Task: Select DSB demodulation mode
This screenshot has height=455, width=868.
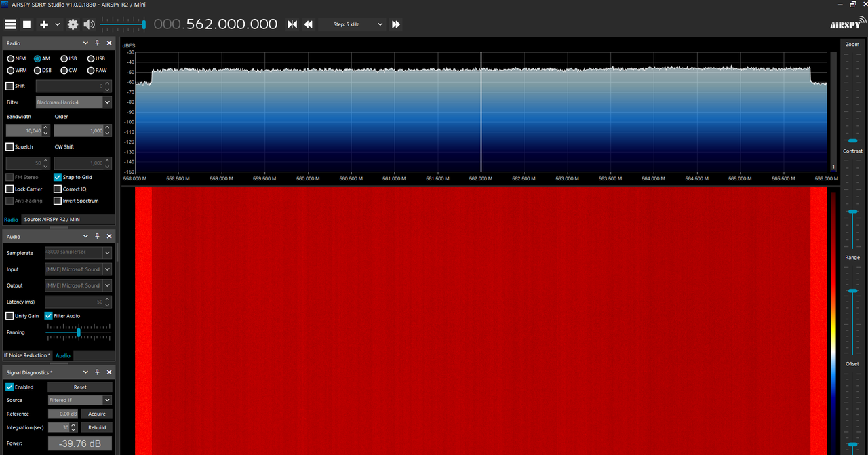Action: [43, 71]
